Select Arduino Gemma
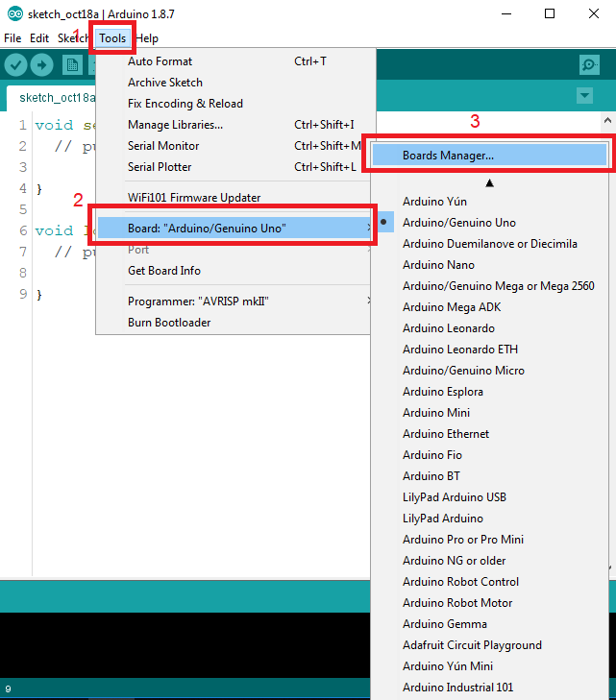 (x=489, y=624)
